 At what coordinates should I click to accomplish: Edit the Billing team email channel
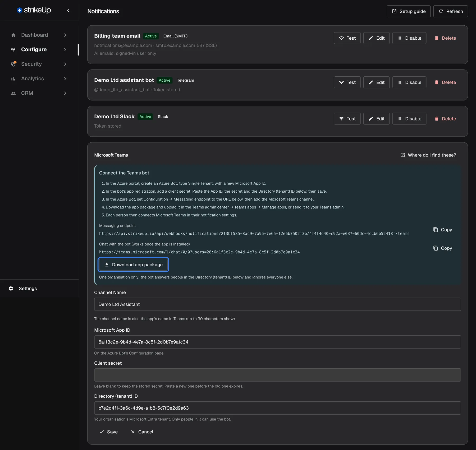click(x=376, y=38)
